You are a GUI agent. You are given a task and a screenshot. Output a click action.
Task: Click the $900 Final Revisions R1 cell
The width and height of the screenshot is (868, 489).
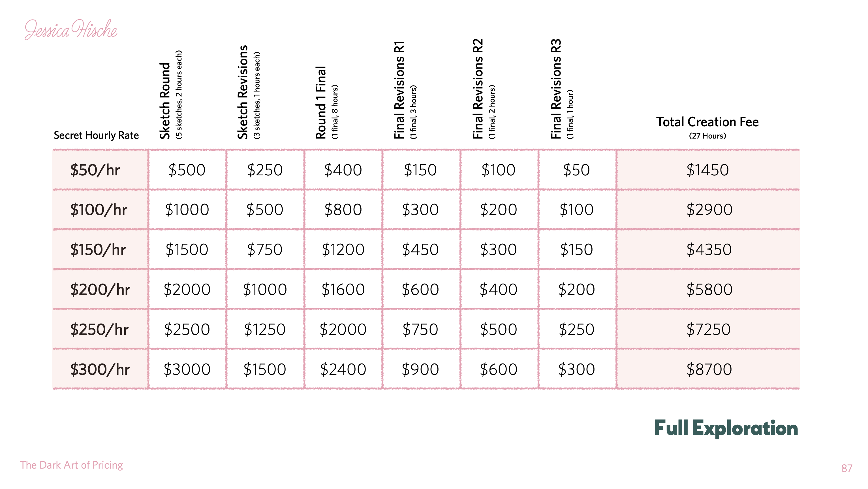tap(420, 369)
